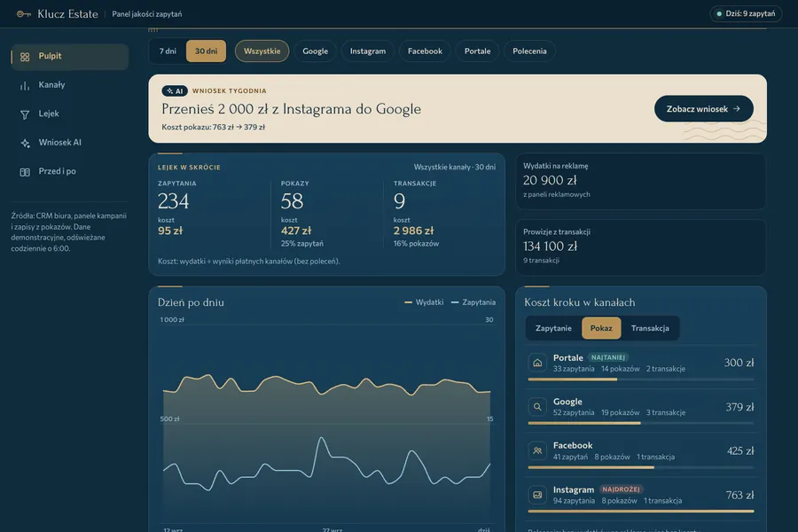
Task: Open the Przed i po section
Action: click(70, 171)
